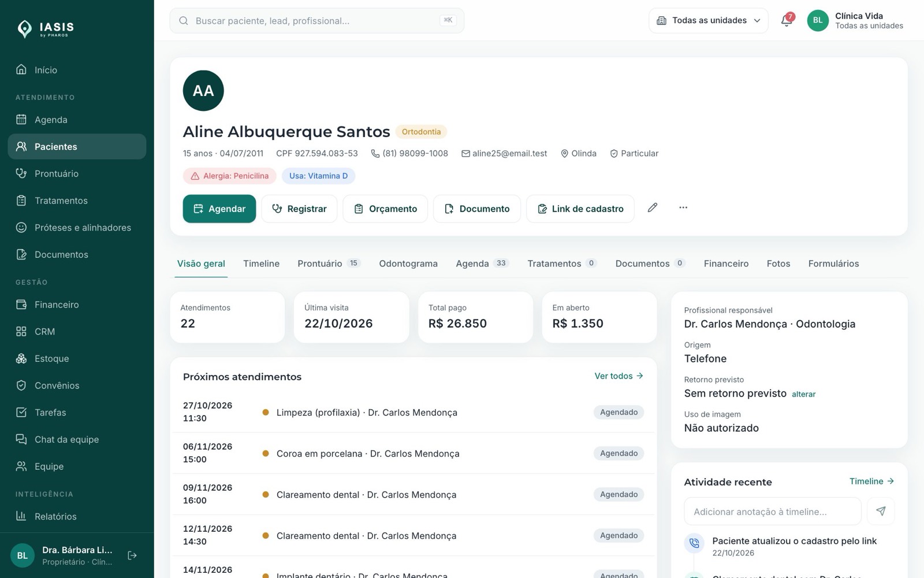The height and width of the screenshot is (578, 924).
Task: Send the timeline annotation
Action: pyautogui.click(x=881, y=511)
